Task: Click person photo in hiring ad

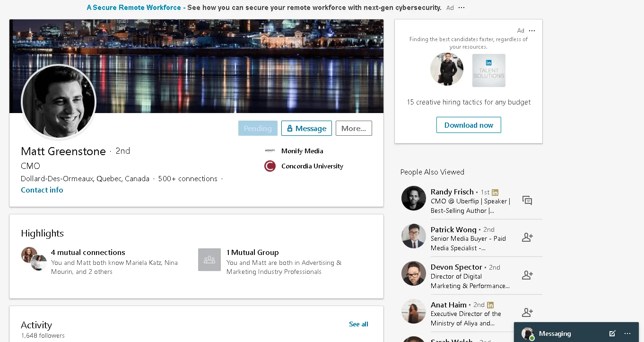Action: (447, 69)
